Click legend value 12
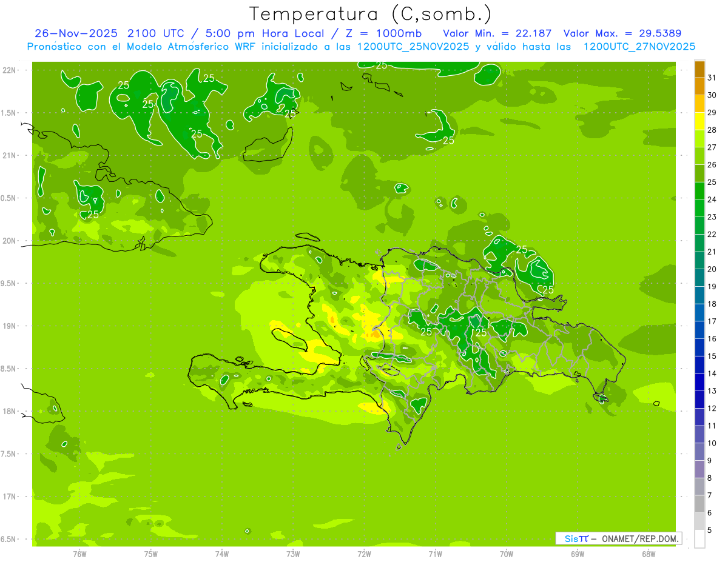 (x=712, y=408)
